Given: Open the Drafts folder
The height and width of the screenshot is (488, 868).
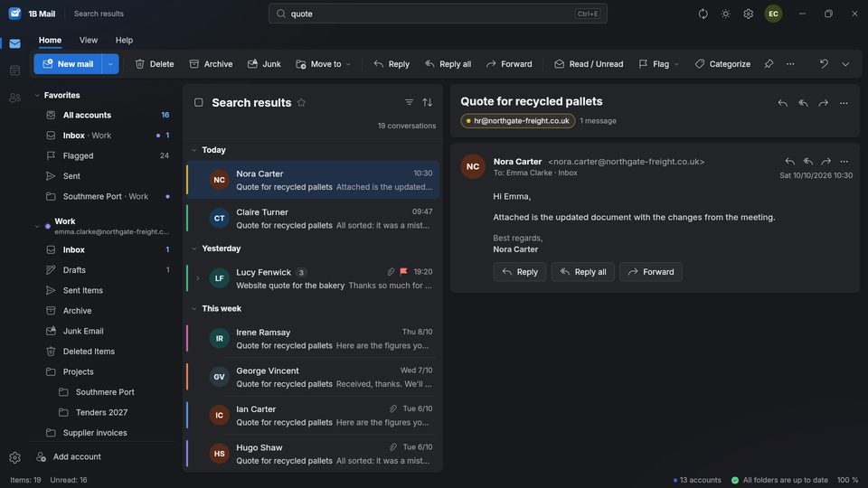Looking at the screenshot, I should coord(106,270).
